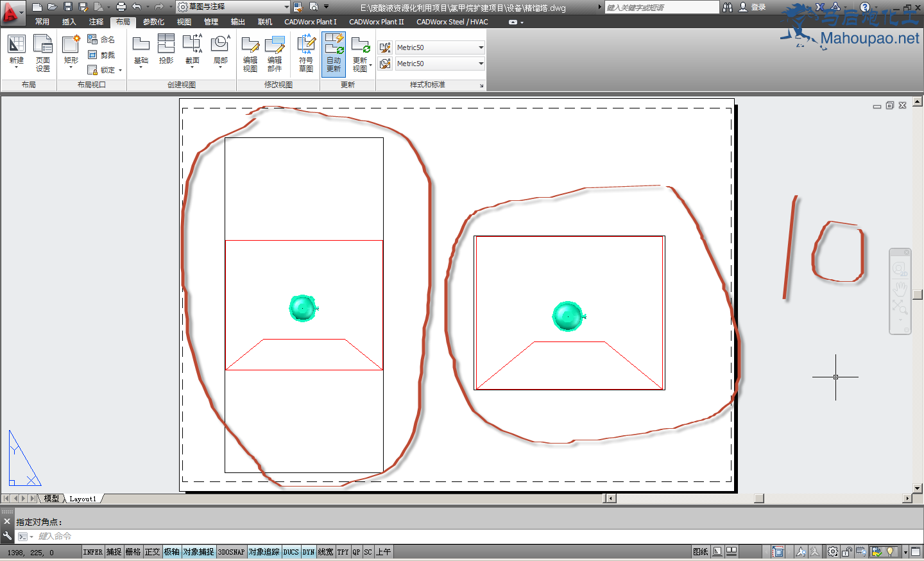Switch to the 常用 ribbon tab

coord(42,22)
